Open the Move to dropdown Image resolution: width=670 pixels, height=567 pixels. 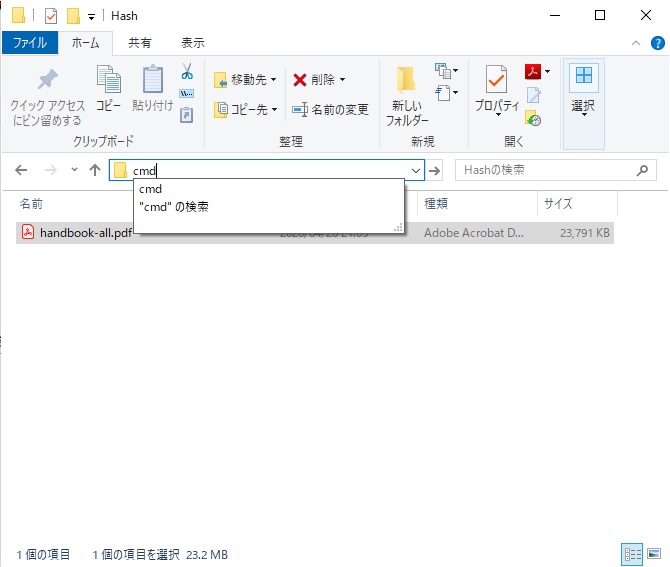245,79
